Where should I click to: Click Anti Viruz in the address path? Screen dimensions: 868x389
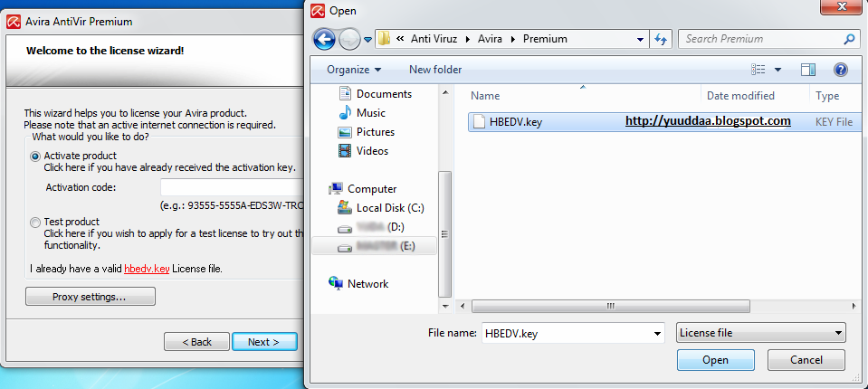[x=434, y=39]
